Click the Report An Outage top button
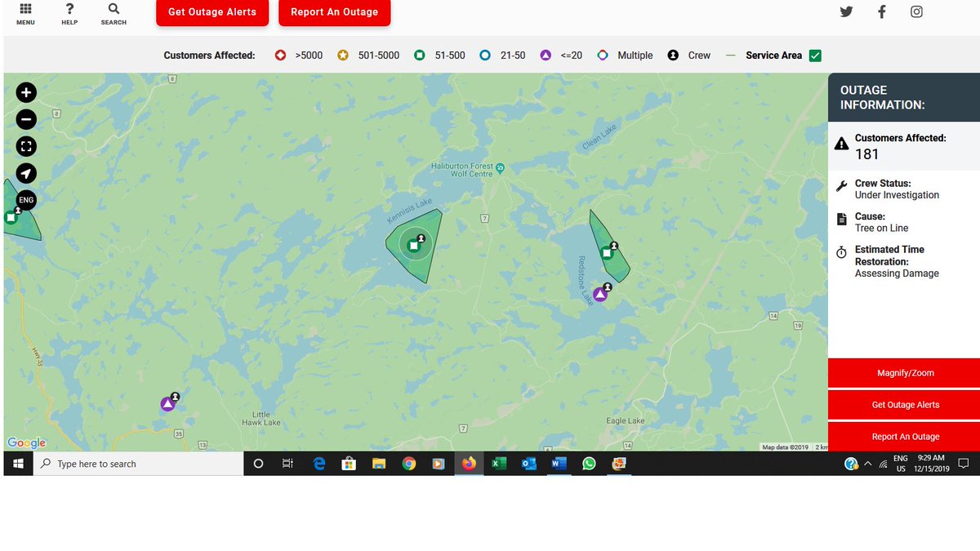This screenshot has height=551, width=980. pos(335,12)
